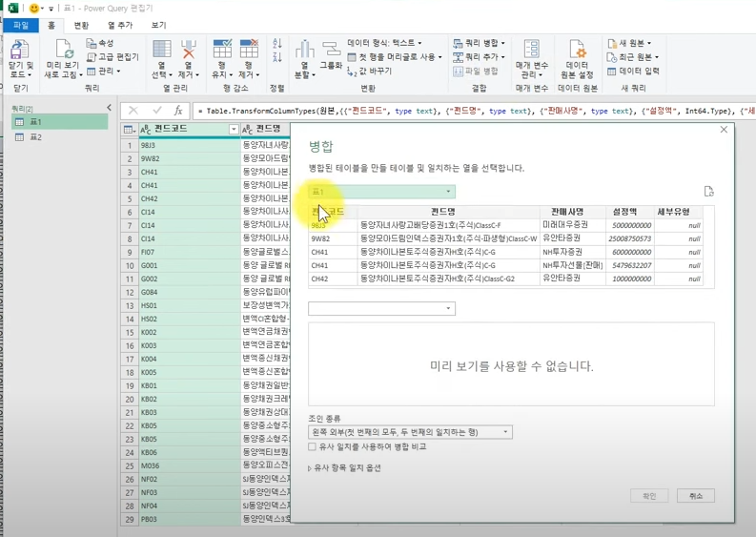Open 속성 (Properties) in the query group

[x=100, y=44]
